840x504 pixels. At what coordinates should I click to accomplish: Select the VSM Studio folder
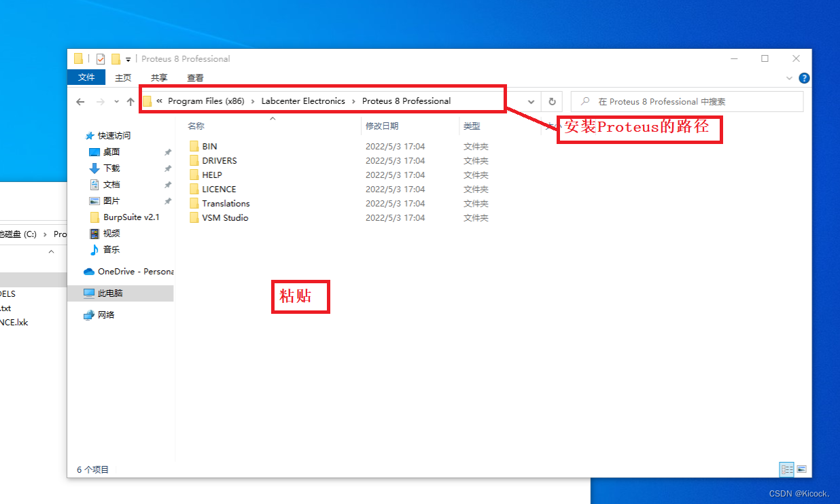point(225,218)
